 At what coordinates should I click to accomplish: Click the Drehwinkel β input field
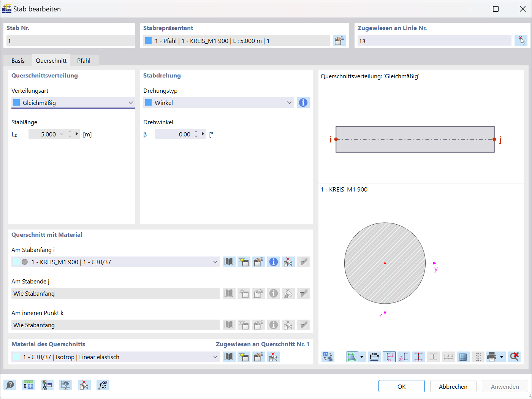click(174, 134)
